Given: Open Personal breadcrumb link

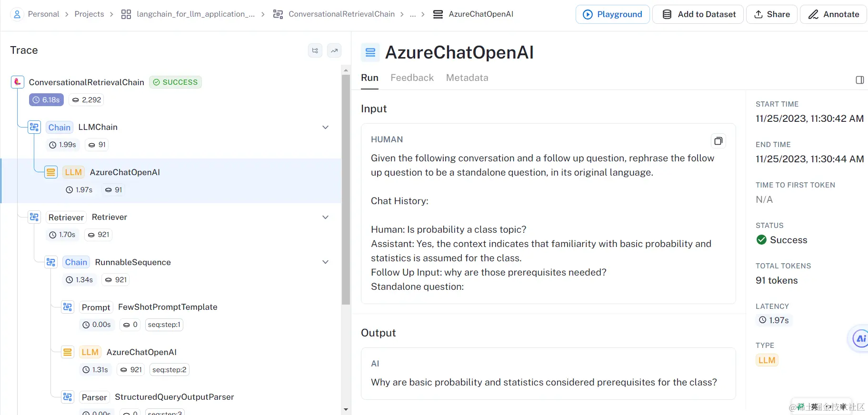Looking at the screenshot, I should pos(43,14).
